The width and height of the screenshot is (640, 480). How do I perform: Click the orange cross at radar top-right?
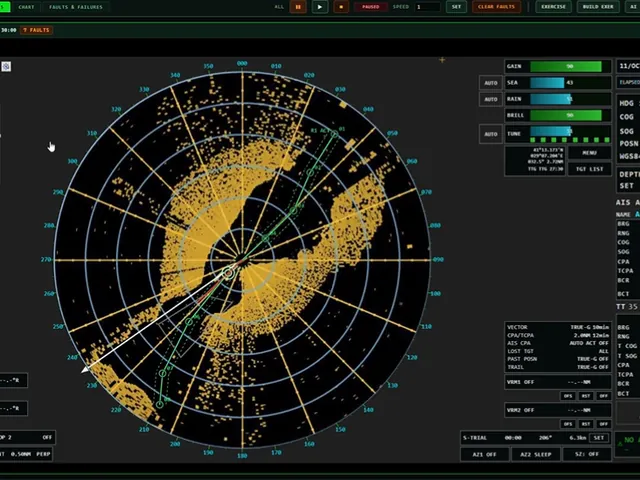pyautogui.click(x=442, y=60)
